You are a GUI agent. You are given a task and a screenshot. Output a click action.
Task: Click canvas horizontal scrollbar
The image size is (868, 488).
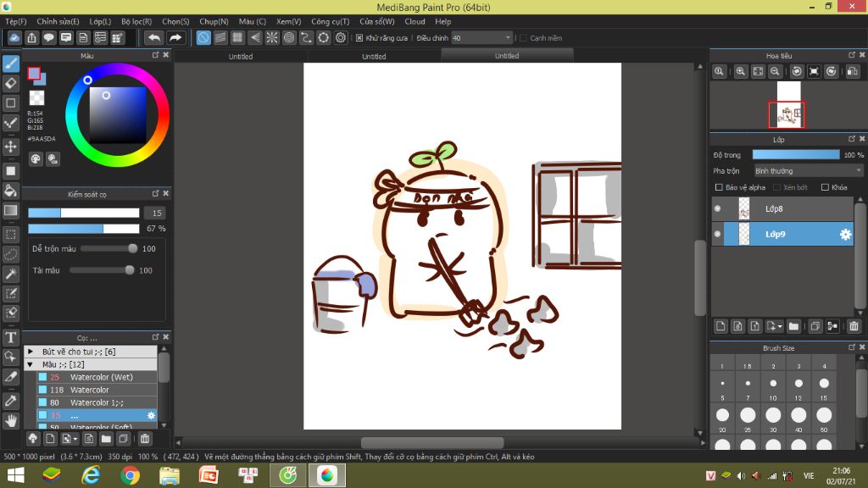tap(431, 442)
